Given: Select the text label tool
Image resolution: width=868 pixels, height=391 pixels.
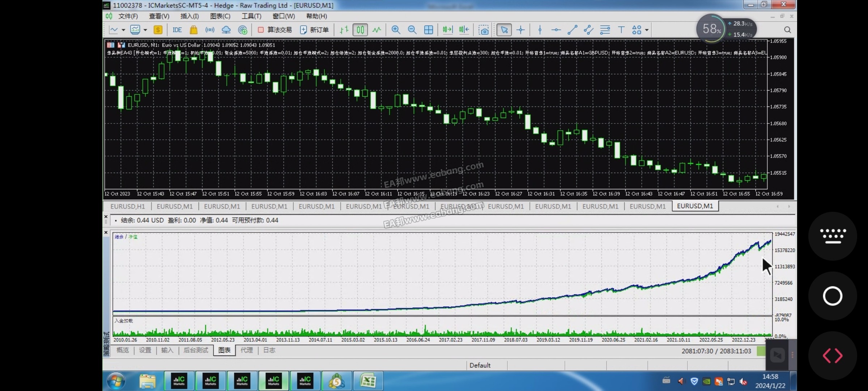Looking at the screenshot, I should coord(621,30).
